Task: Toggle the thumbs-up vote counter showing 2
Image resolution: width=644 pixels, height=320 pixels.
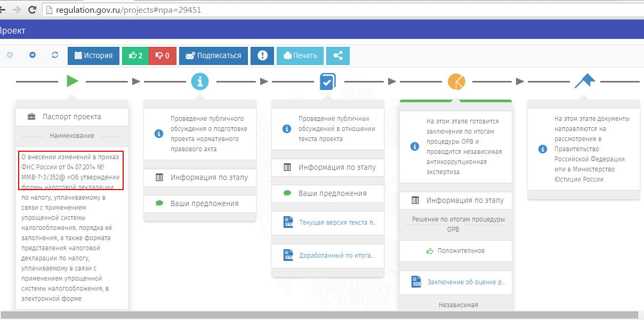Action: [135, 55]
